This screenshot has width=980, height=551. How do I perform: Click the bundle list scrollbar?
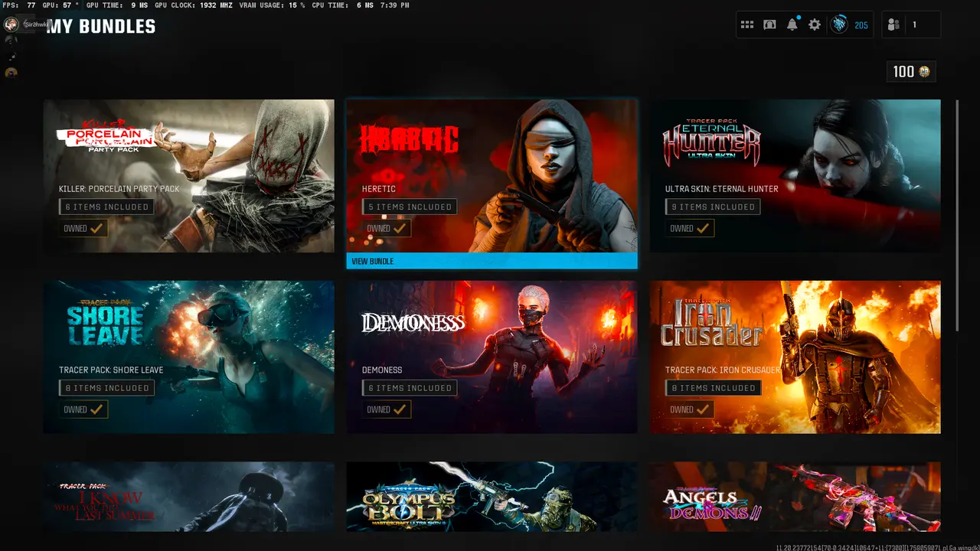pyautogui.click(x=956, y=214)
